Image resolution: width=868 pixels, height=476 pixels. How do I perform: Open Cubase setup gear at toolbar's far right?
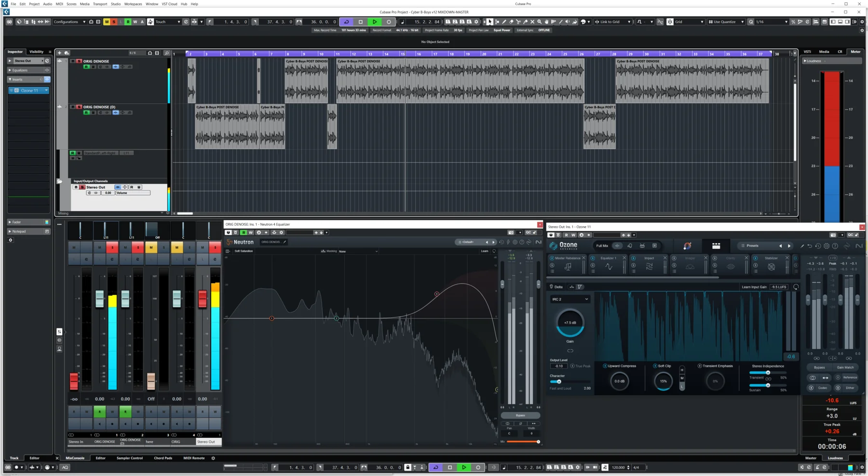point(862,22)
